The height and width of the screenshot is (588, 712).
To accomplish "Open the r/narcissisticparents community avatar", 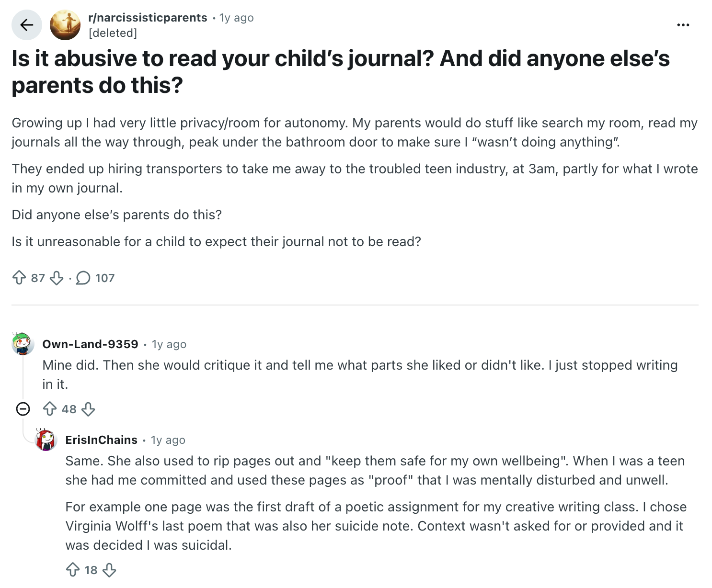I will tap(65, 25).
